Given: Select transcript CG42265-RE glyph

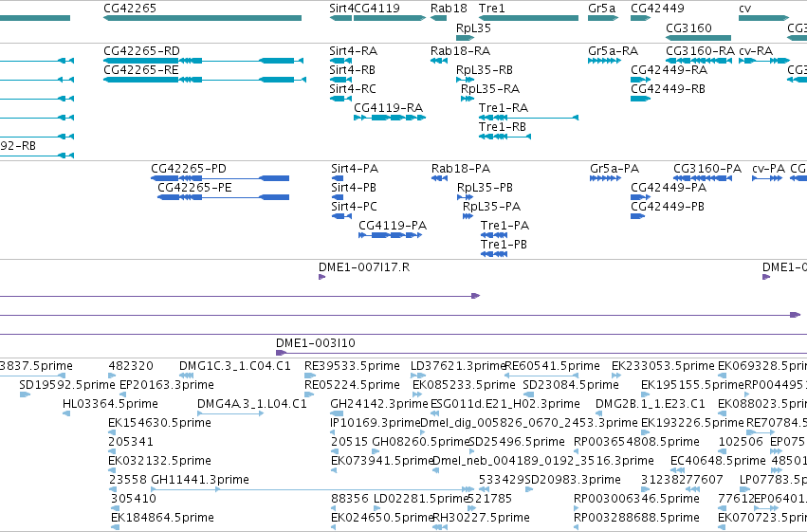Looking at the screenshot, I should (x=205, y=80).
